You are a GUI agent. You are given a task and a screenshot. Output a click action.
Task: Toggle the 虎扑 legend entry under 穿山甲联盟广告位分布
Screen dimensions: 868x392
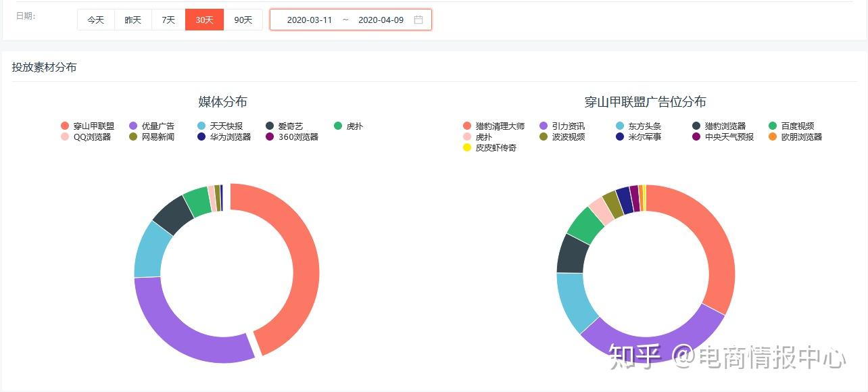477,137
